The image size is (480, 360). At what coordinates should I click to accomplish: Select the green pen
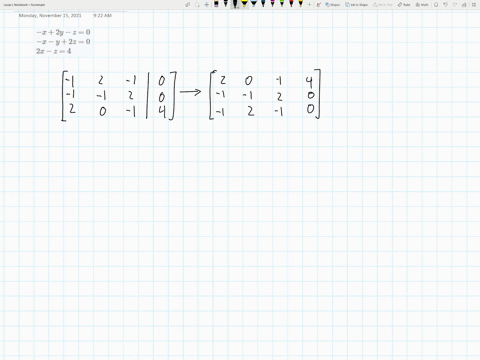coord(282,4)
